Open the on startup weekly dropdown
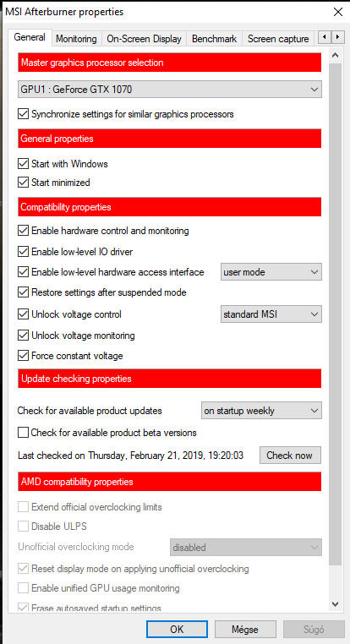 tap(261, 411)
